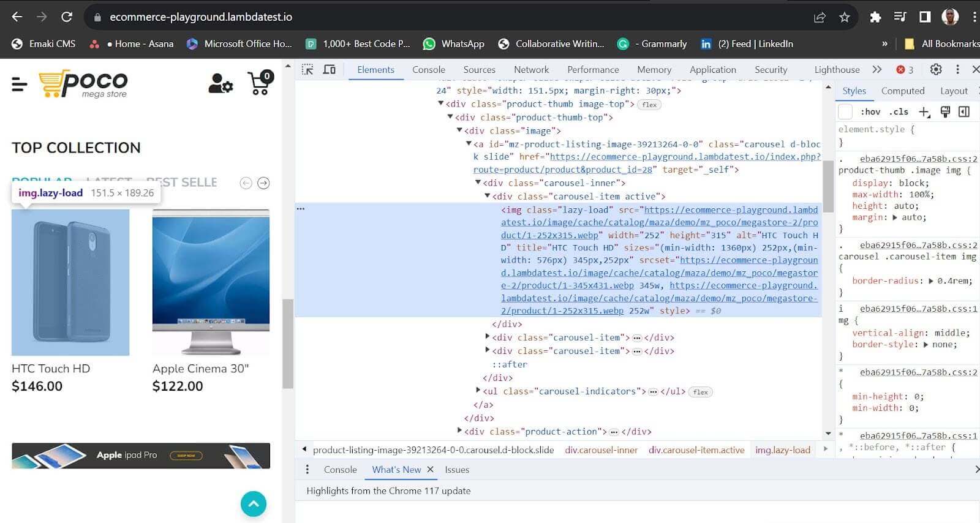The width and height of the screenshot is (980, 523).
Task: Toggle the :hov element state button
Action: (870, 111)
